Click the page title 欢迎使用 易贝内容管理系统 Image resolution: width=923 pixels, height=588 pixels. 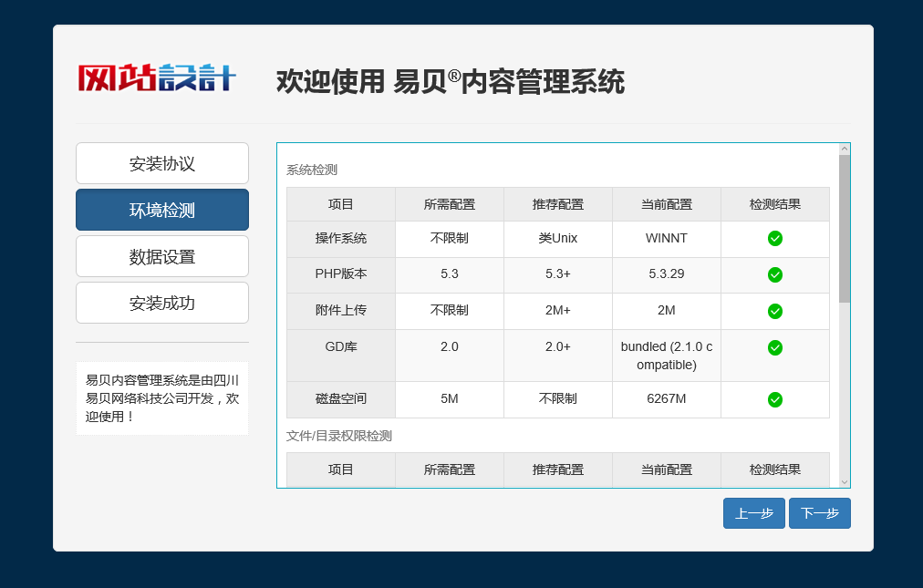(451, 82)
